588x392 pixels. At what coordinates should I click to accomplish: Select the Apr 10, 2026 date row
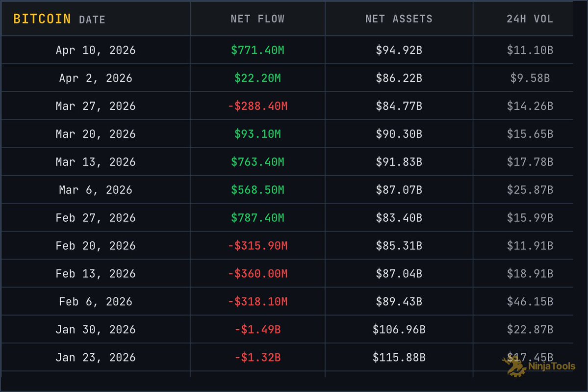96,50
